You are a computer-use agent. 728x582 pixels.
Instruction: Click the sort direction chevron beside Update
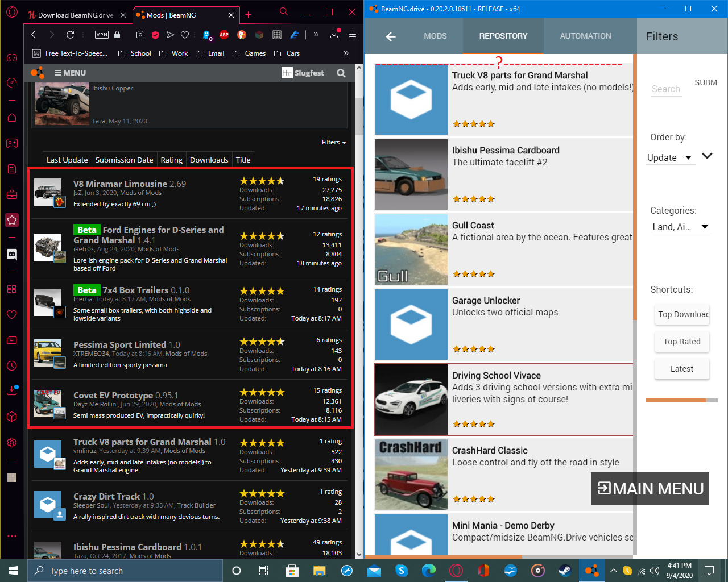click(707, 156)
